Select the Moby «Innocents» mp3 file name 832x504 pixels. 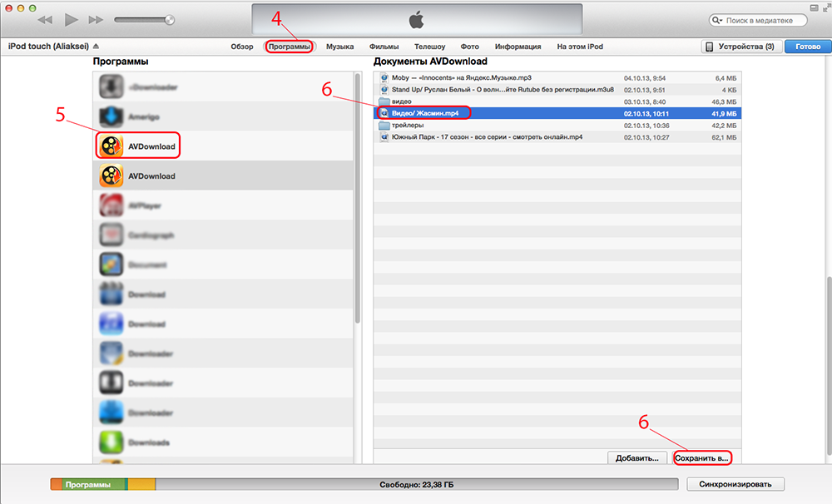pyautogui.click(x=462, y=78)
